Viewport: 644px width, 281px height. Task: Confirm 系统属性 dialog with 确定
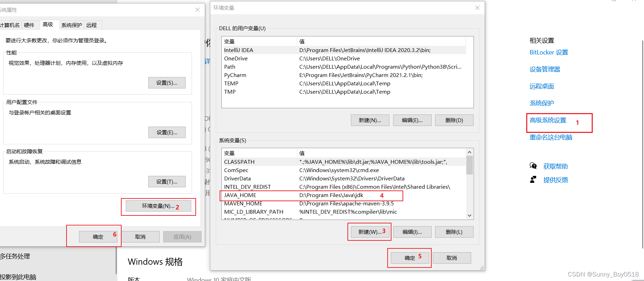[98, 237]
